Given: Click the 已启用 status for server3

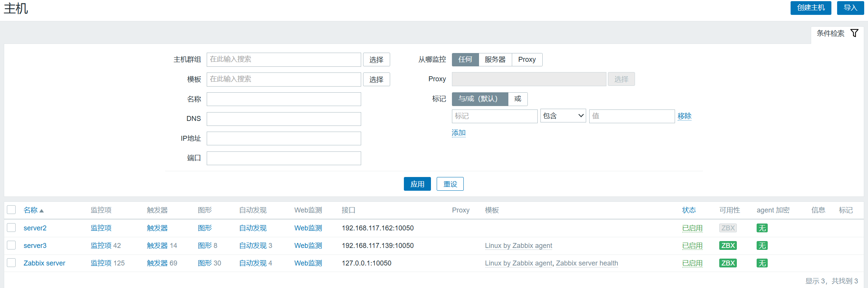Looking at the screenshot, I should point(692,246).
